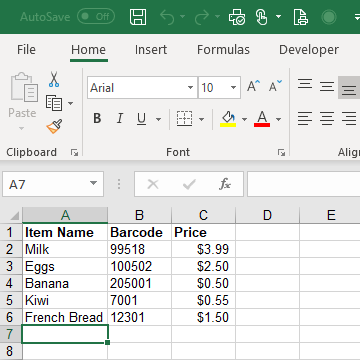The width and height of the screenshot is (360, 360).
Task: Click in the formula bar input
Action: pyautogui.click(x=304, y=184)
